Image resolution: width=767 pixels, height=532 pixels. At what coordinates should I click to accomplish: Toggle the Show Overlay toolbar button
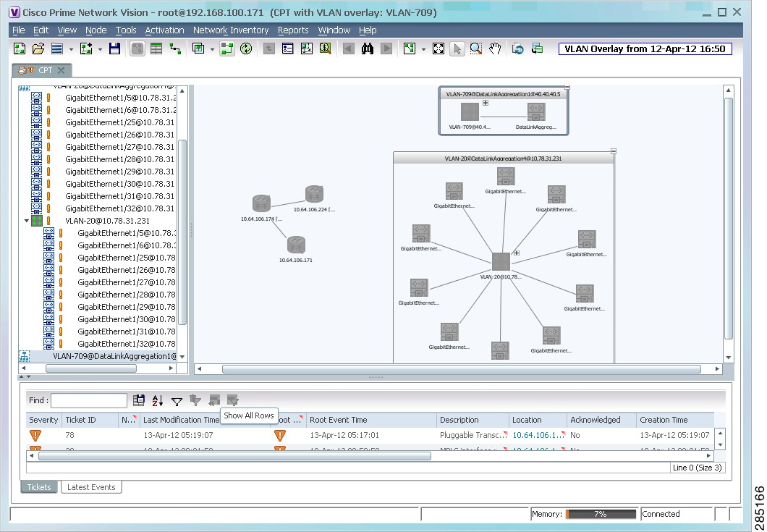pyautogui.click(x=227, y=48)
